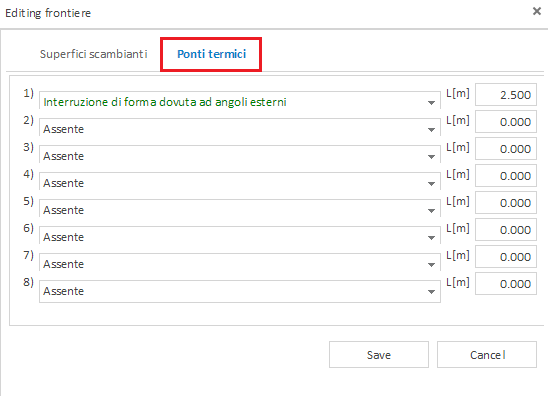Open the row 4 thermal bridge dropdown
This screenshot has width=560, height=406.
[x=240, y=181]
